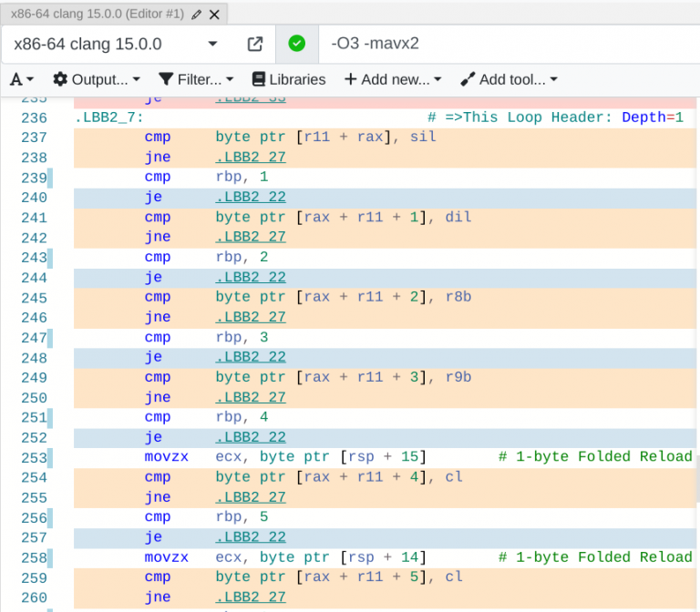
Task: Follow .LBB2_22 link on line 252
Action: [x=251, y=437]
